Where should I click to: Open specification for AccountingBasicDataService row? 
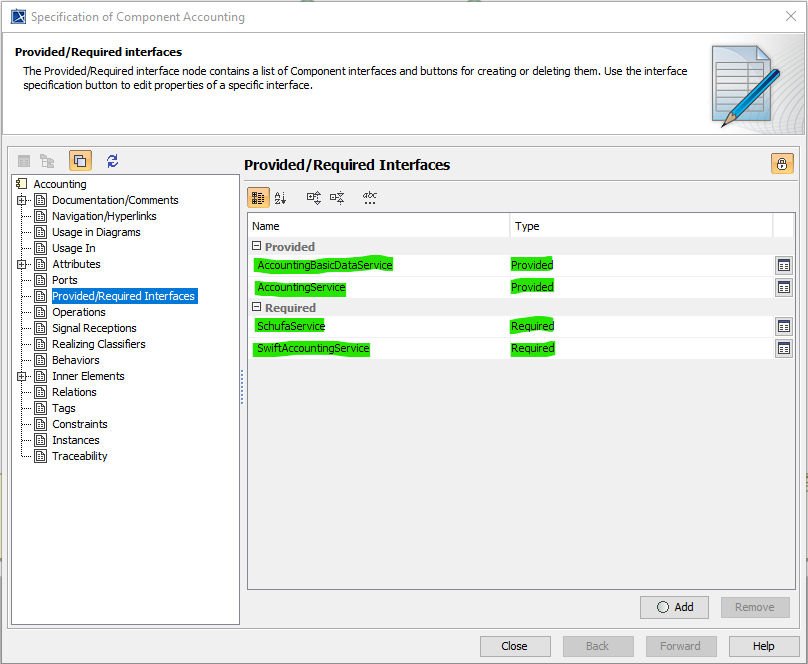[784, 265]
